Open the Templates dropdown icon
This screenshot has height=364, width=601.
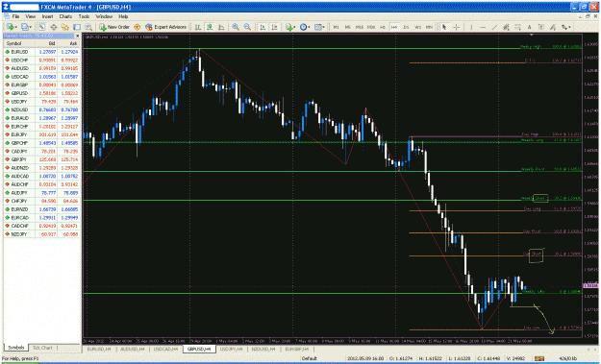(x=319, y=27)
